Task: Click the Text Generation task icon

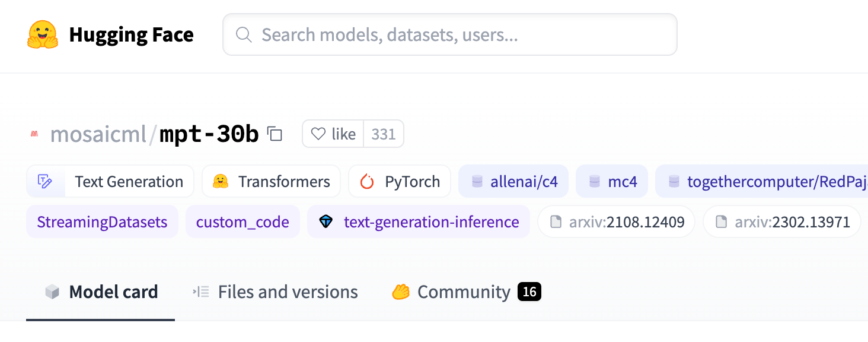Action: coord(46,182)
